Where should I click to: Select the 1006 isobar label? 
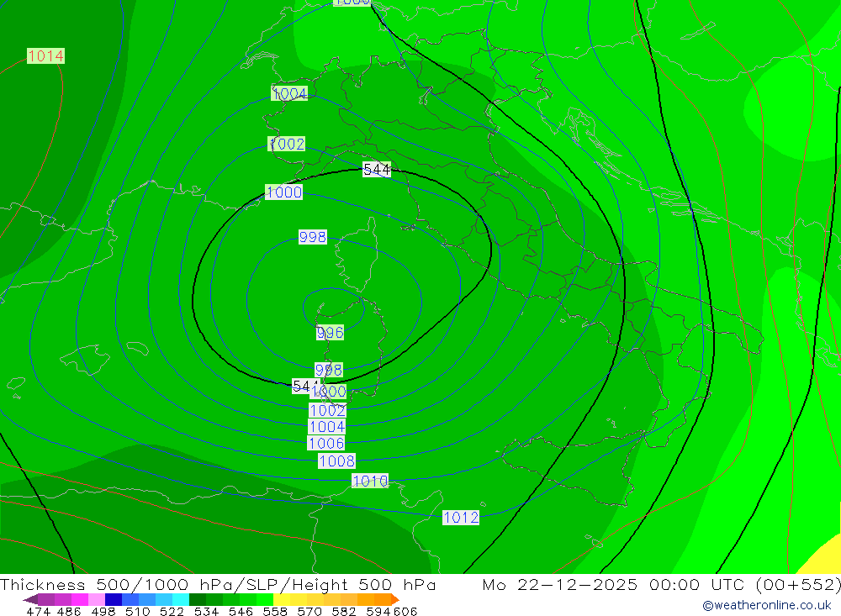(326, 444)
